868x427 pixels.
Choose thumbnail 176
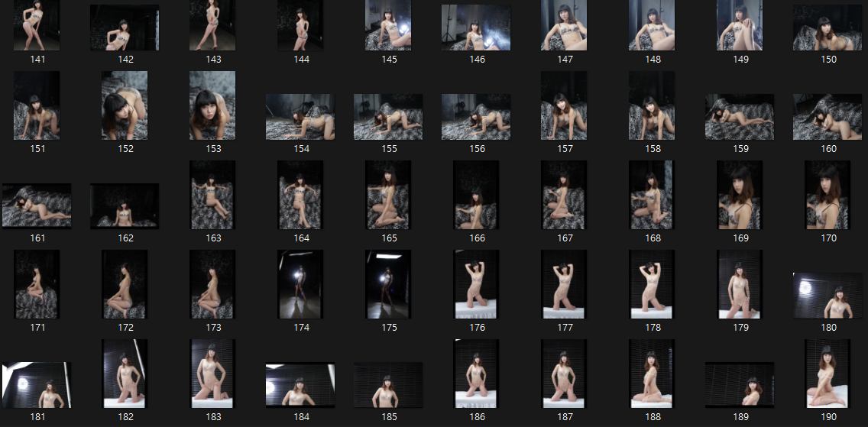click(476, 284)
